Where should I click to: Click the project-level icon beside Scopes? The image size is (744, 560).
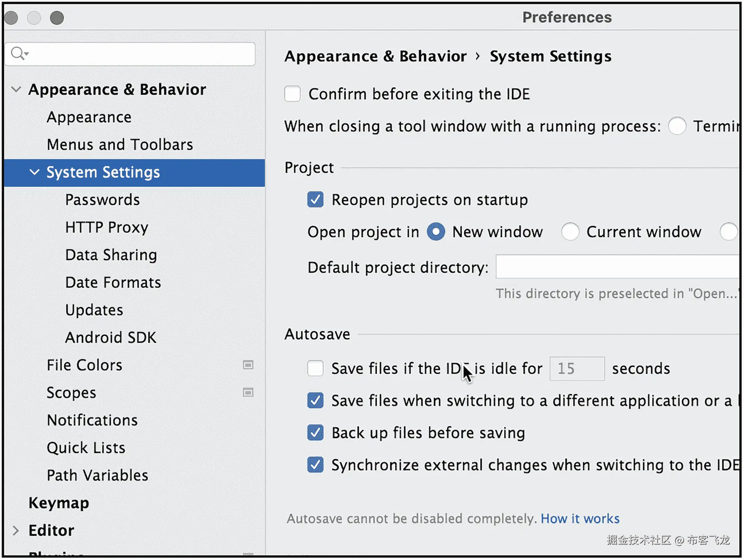pyautogui.click(x=248, y=393)
